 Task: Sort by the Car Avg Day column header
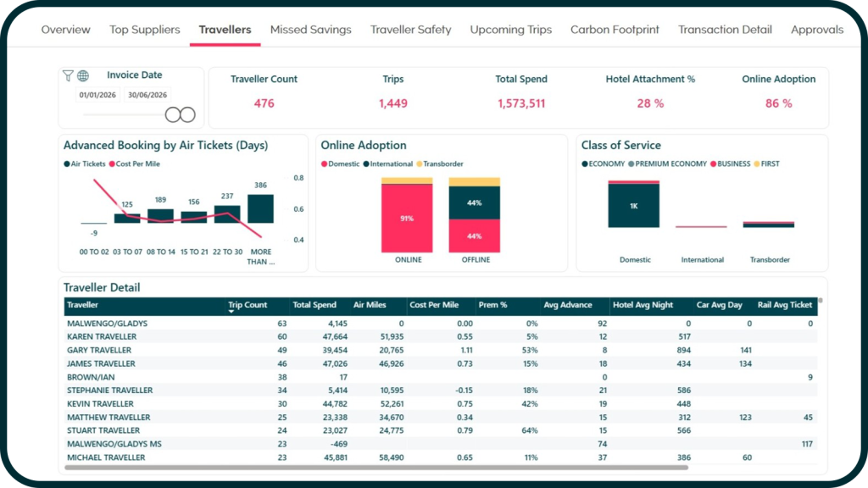(x=719, y=305)
